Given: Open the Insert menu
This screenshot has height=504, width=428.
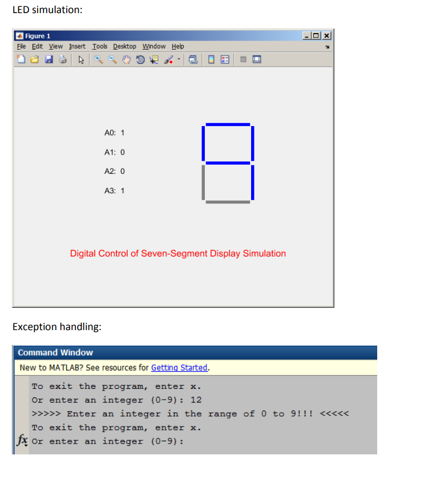Looking at the screenshot, I should pyautogui.click(x=77, y=46).
